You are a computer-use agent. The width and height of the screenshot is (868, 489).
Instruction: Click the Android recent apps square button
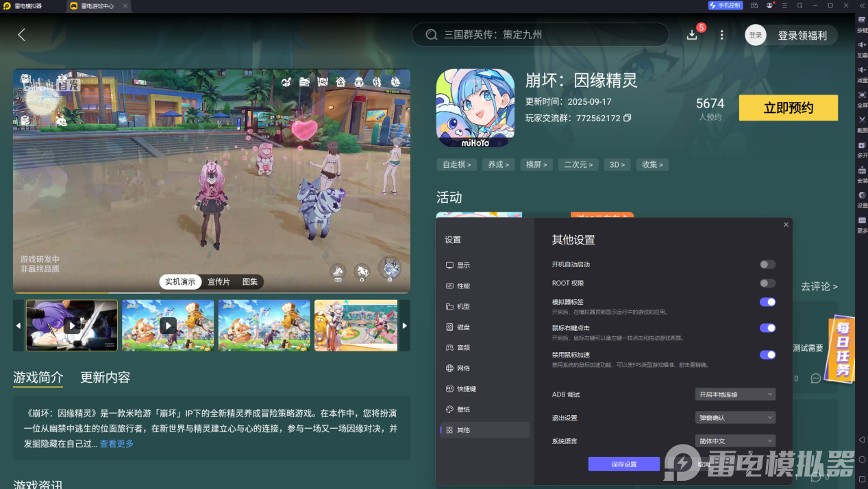[x=862, y=478]
